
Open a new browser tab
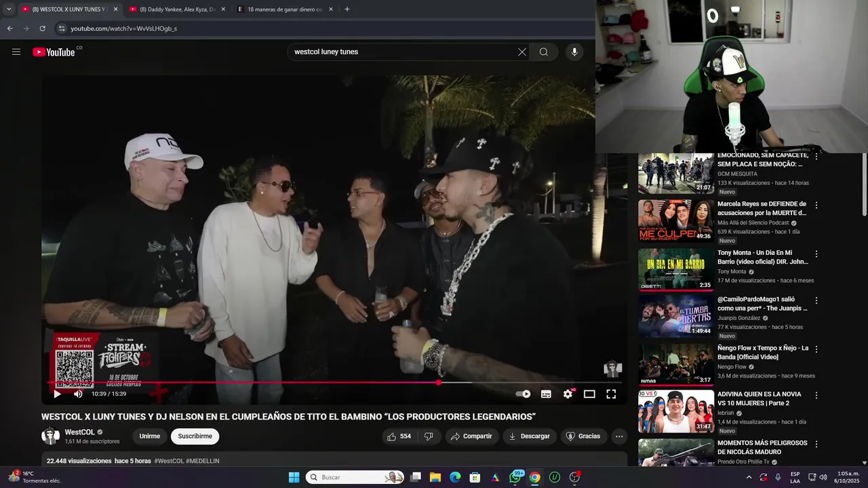point(347,9)
